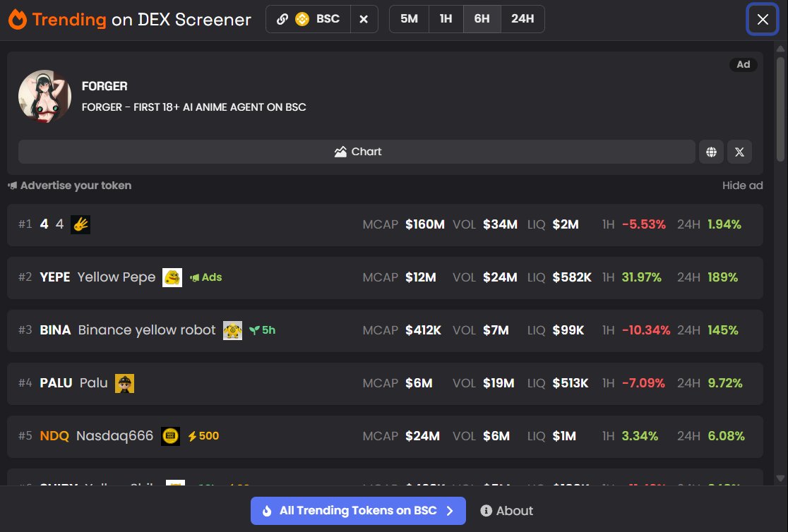Select the 6H timeframe tab
The width and height of the screenshot is (788, 532).
[x=482, y=19]
